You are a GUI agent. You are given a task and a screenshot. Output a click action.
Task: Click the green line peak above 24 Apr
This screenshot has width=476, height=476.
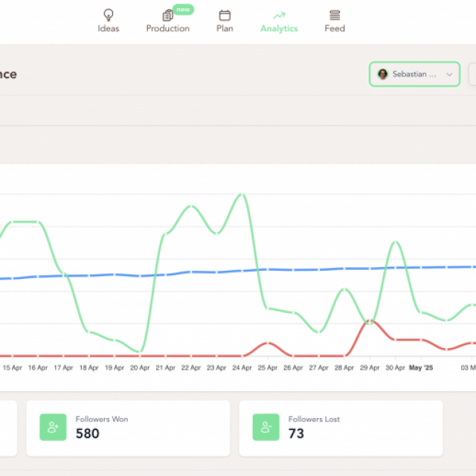(241, 195)
